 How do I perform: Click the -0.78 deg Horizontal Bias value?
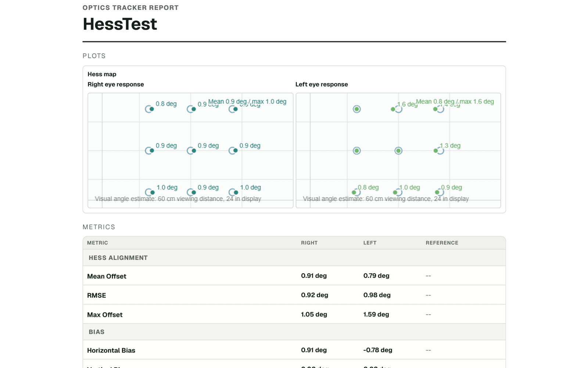click(378, 350)
